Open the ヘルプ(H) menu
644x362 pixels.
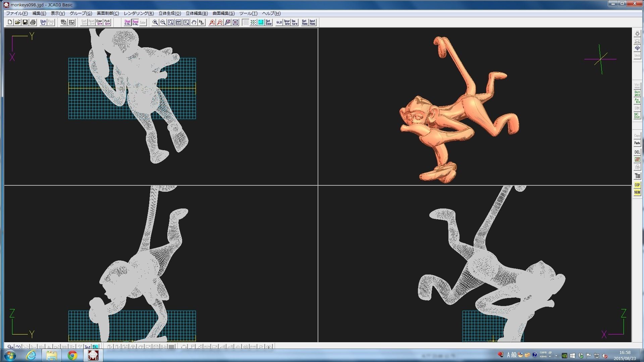click(271, 13)
